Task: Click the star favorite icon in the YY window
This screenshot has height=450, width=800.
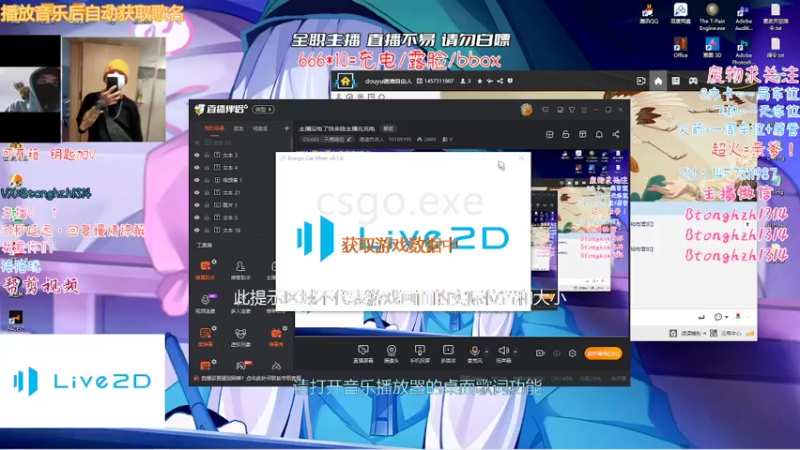Action: (x=480, y=81)
